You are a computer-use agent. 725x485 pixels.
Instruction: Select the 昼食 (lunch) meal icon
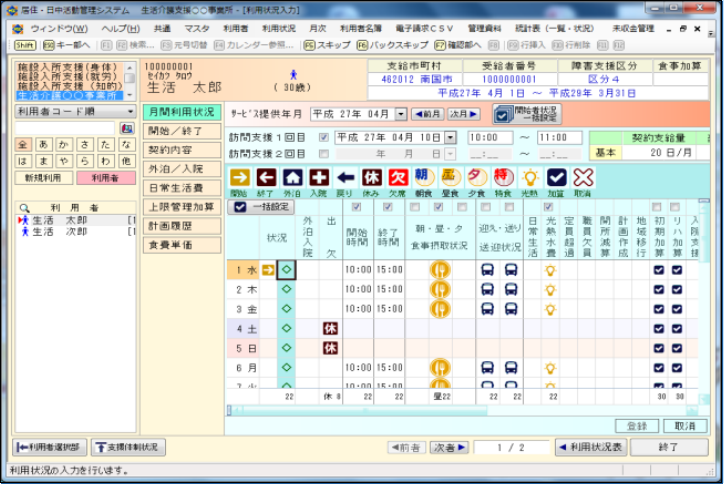(x=450, y=178)
